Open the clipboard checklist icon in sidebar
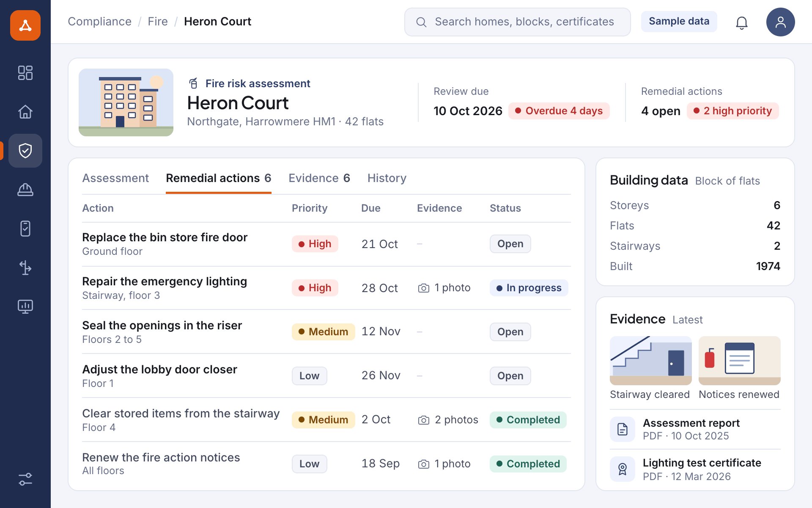 [25, 229]
